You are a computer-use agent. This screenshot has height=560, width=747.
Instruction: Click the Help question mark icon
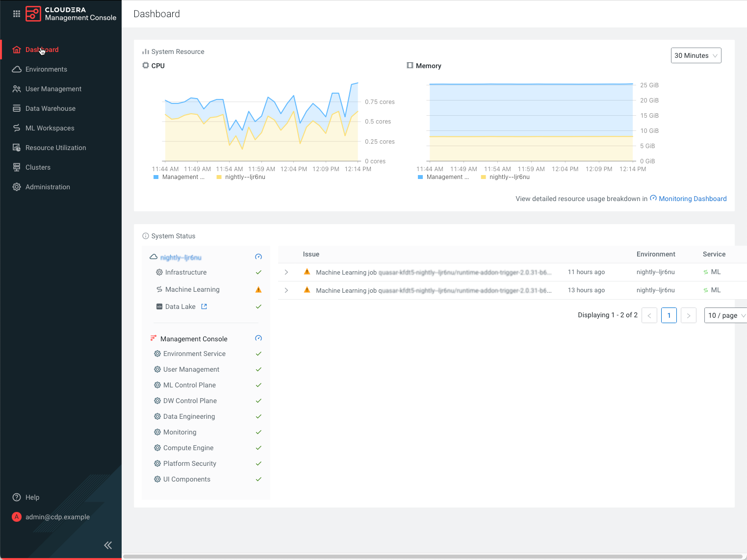16,497
